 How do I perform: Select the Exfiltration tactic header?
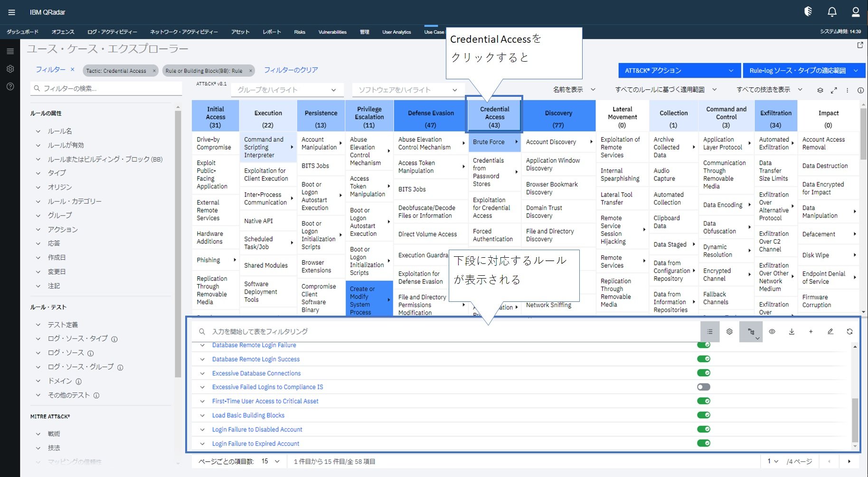(x=776, y=117)
